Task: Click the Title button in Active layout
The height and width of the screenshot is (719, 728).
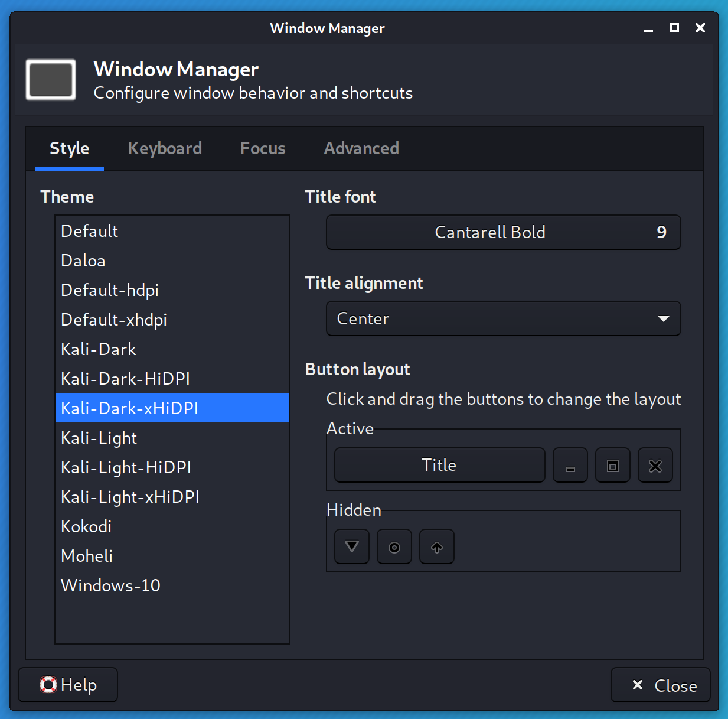Action: [439, 465]
